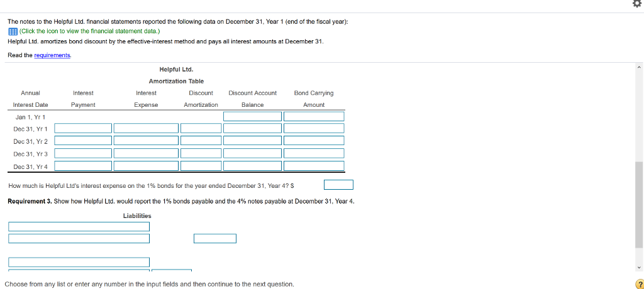Click the financial statement data link text
Image resolution: width=644 pixels, height=289 pixels.
pos(89,31)
